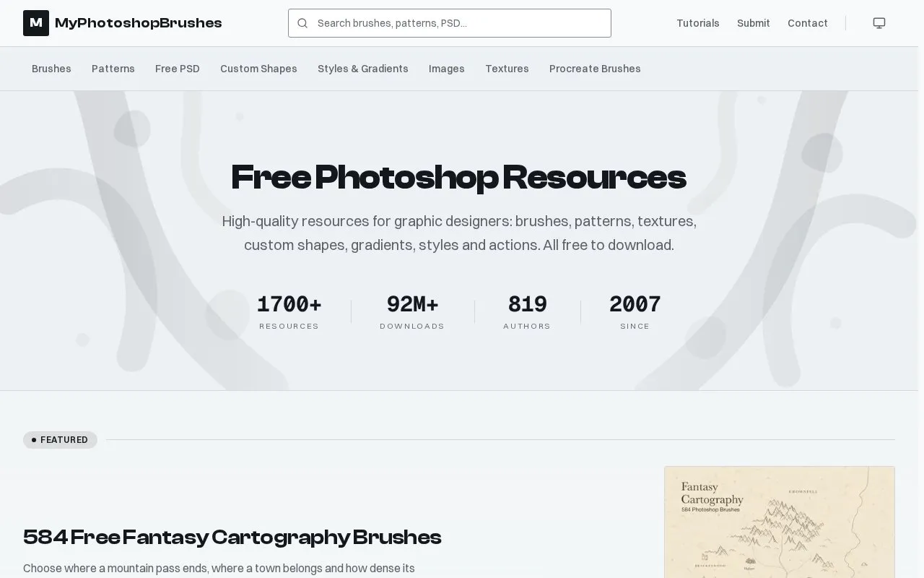This screenshot has width=924, height=578.
Task: Click the 92M+ downloads stat
Action: click(412, 312)
